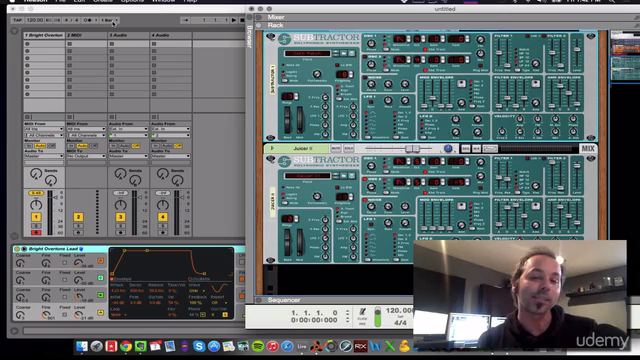Set track 1 Monitor to In
Viewport: 640px width, 360px height.
[29, 146]
